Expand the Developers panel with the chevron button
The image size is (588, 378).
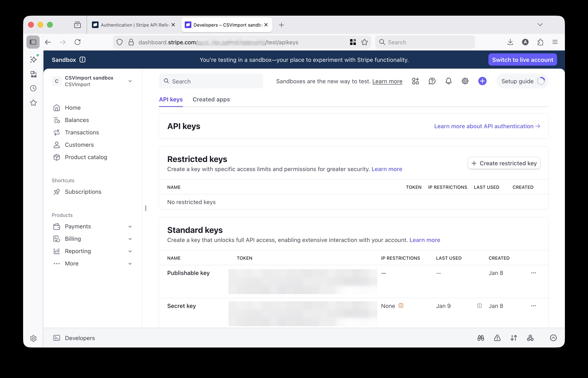click(x=553, y=338)
